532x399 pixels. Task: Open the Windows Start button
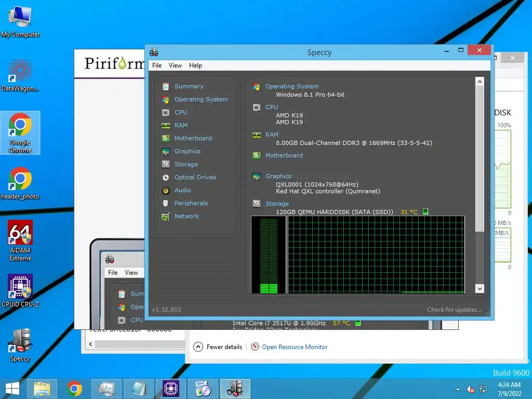[12, 389]
